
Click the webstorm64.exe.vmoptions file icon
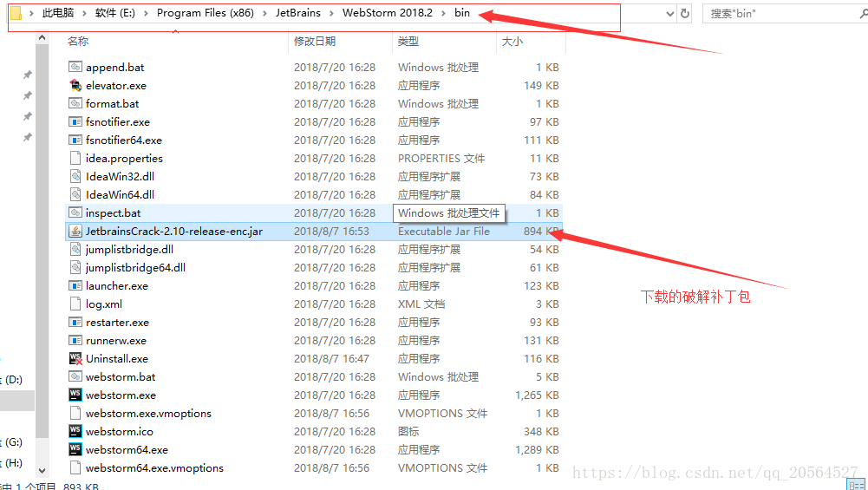[75, 467]
